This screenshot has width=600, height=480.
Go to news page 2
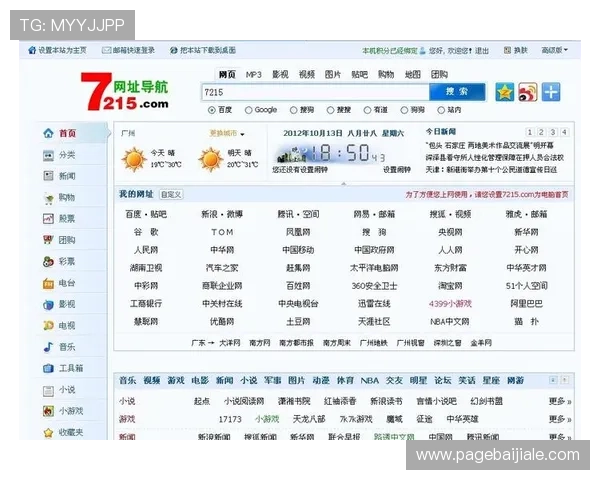pyautogui.click(x=541, y=132)
